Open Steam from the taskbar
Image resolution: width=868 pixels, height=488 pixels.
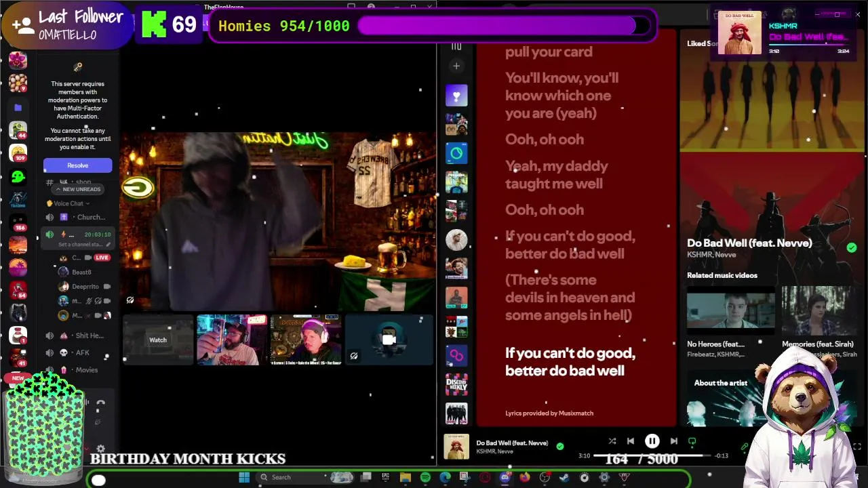[x=564, y=477]
